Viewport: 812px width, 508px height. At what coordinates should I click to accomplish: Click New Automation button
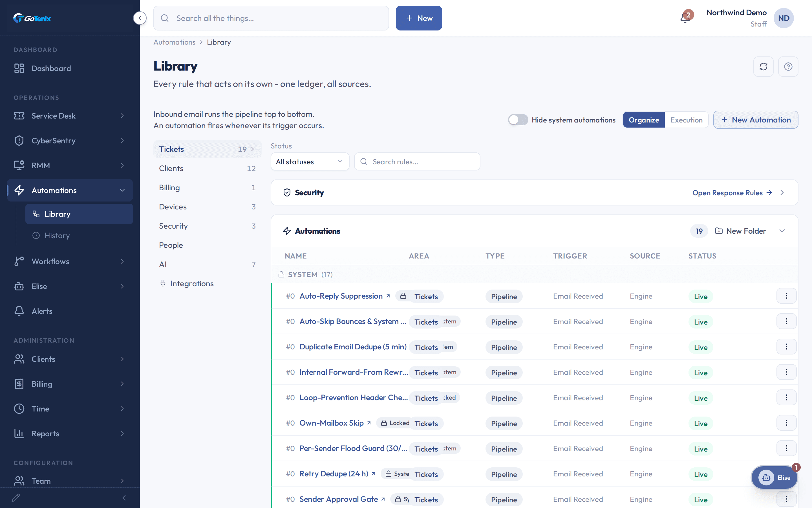[x=756, y=120]
